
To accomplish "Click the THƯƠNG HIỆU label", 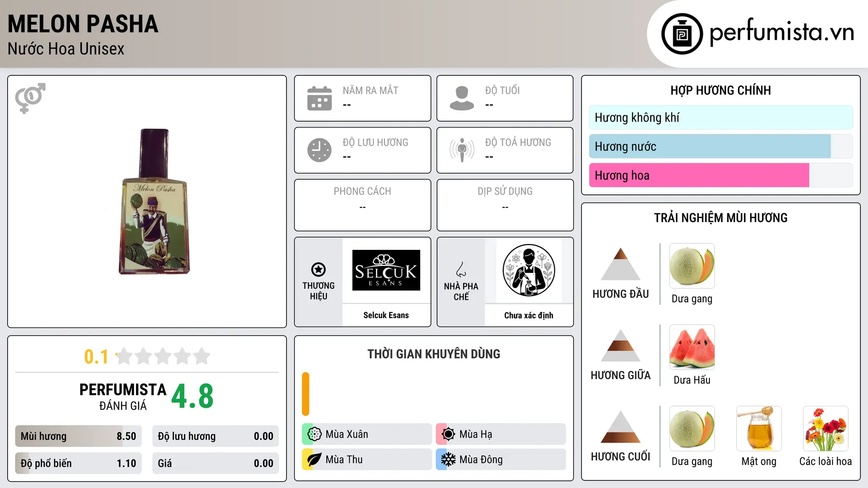I will click(318, 291).
